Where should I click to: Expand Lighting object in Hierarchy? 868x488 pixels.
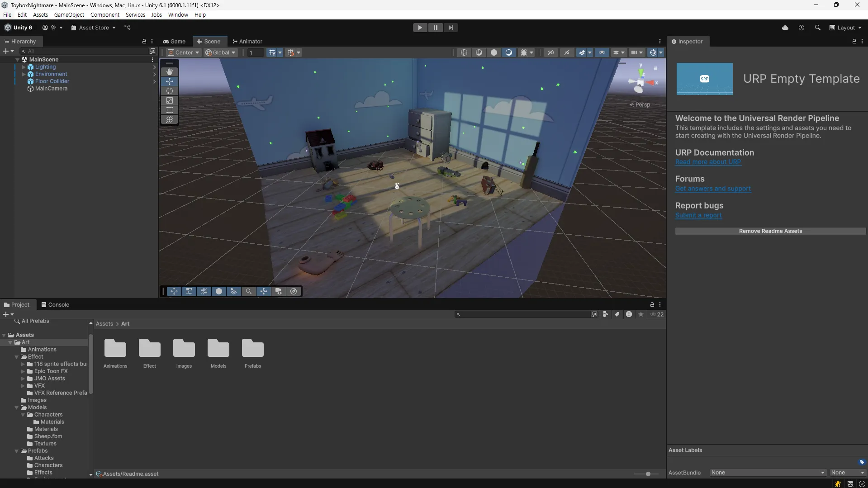coord(24,67)
